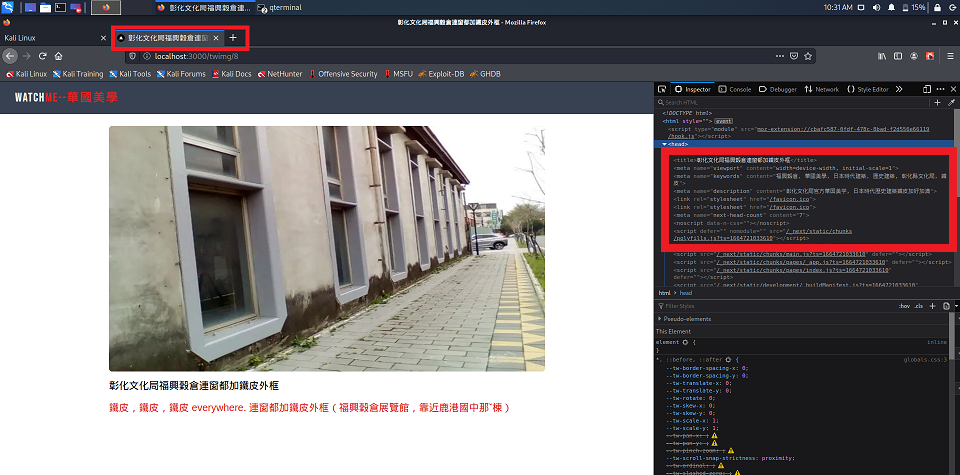Toggle responsive design mode icon

(927, 89)
